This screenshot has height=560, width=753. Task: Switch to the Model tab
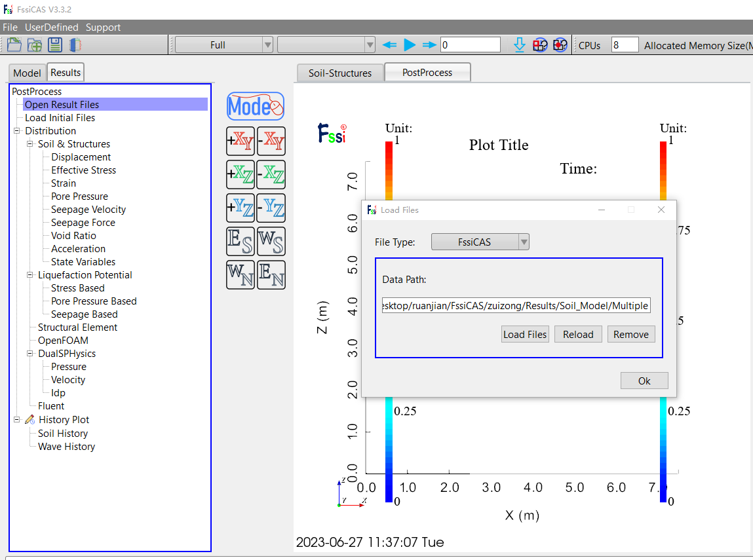point(28,73)
